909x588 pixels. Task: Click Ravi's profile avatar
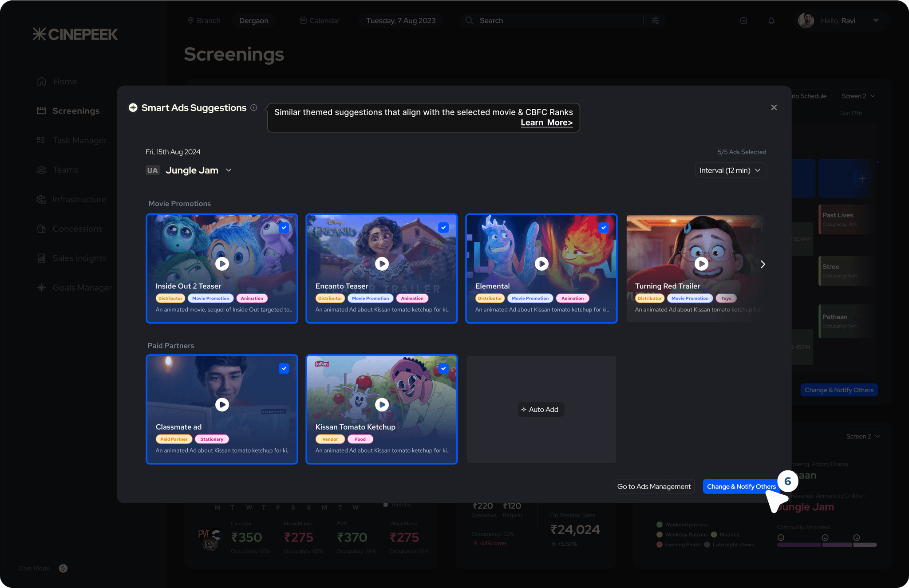point(806,20)
